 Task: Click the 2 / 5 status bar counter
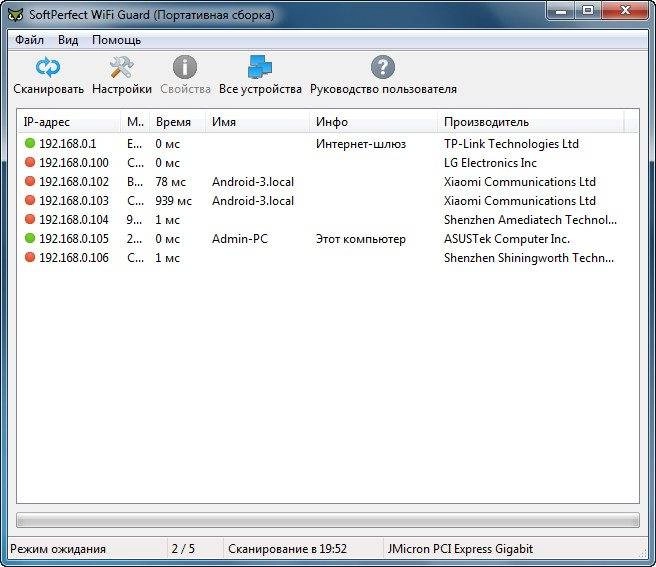pos(183,549)
